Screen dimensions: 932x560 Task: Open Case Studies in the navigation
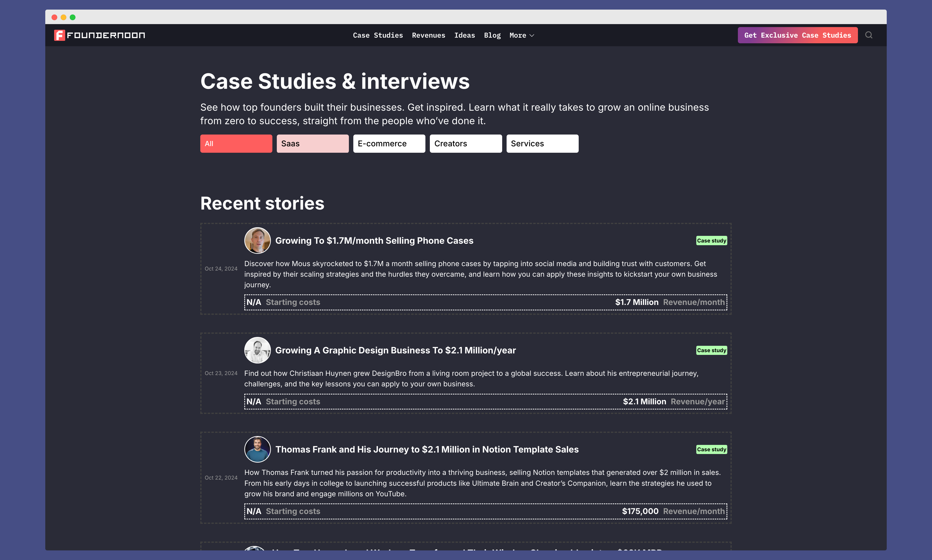pyautogui.click(x=378, y=35)
